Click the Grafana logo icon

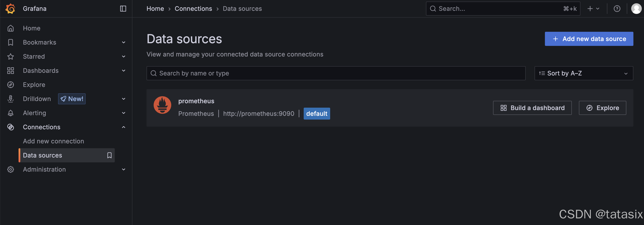tap(10, 9)
